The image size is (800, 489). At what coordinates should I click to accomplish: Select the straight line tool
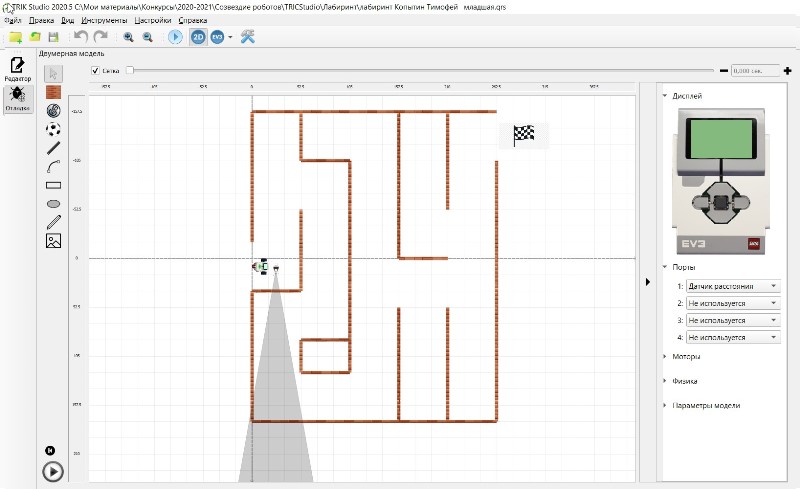[54, 147]
